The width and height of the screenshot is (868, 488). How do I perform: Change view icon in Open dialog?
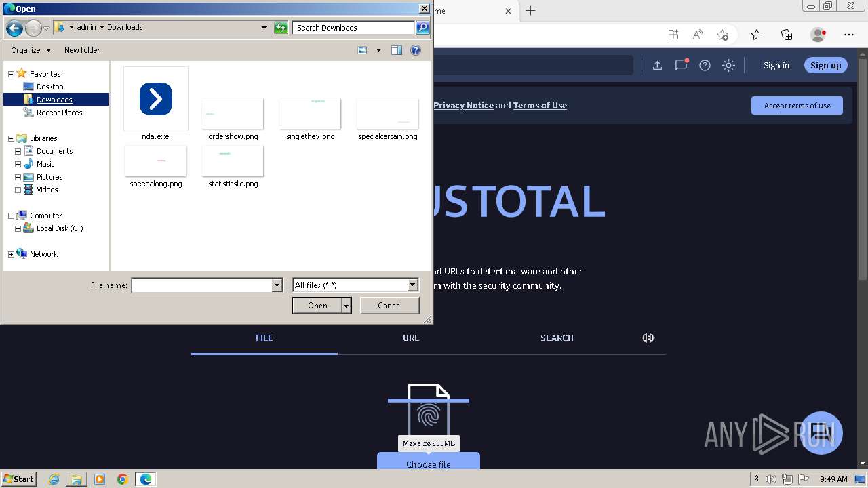(362, 50)
